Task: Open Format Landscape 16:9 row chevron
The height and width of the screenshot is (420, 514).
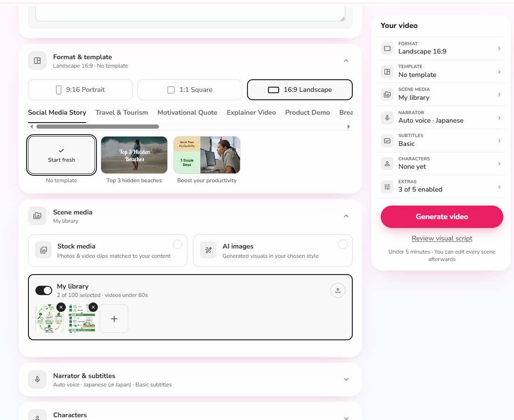Action: coord(499,48)
